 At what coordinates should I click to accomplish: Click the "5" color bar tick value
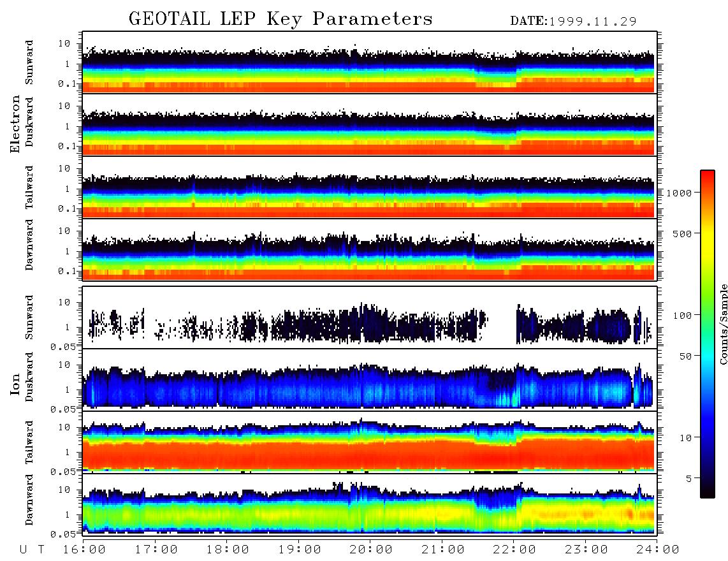click(688, 478)
